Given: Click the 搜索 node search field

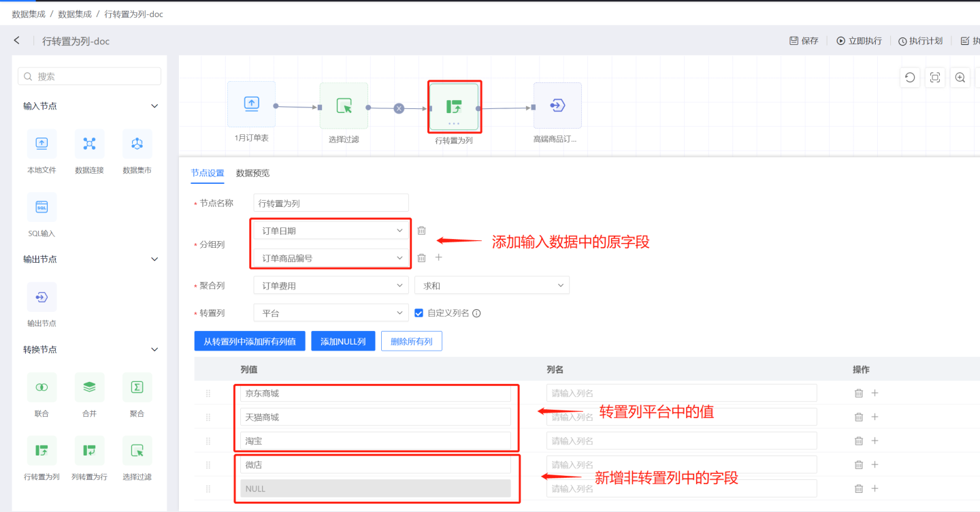Looking at the screenshot, I should pyautogui.click(x=90, y=76).
